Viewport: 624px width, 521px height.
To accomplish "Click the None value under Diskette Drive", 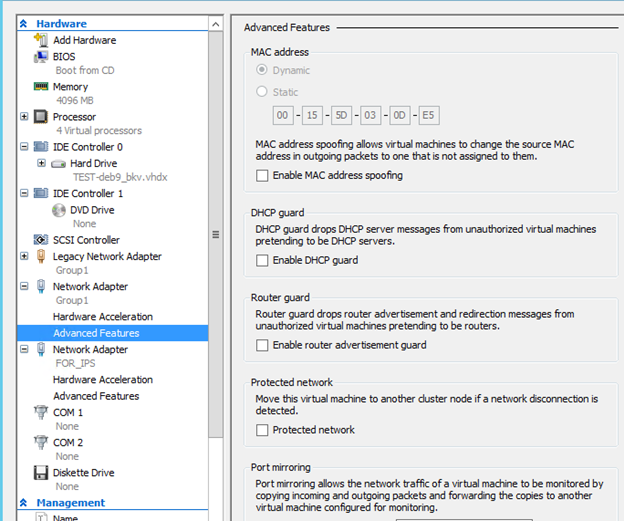I will pyautogui.click(x=67, y=486).
